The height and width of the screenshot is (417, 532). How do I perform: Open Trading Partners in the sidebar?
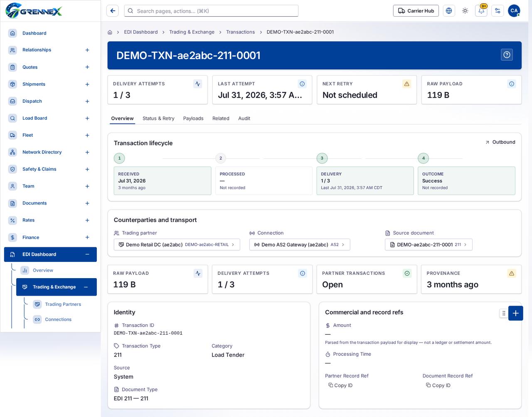[x=63, y=304]
